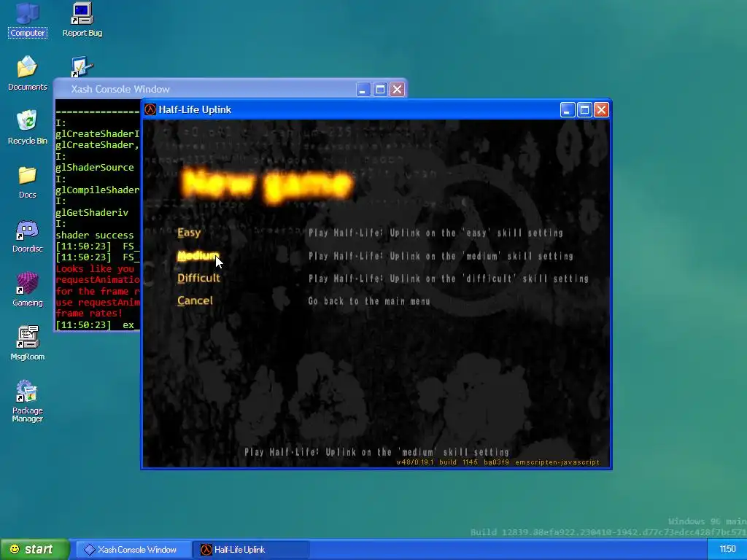Maximize the Xash Console Window
This screenshot has height=560, width=747.
380,90
